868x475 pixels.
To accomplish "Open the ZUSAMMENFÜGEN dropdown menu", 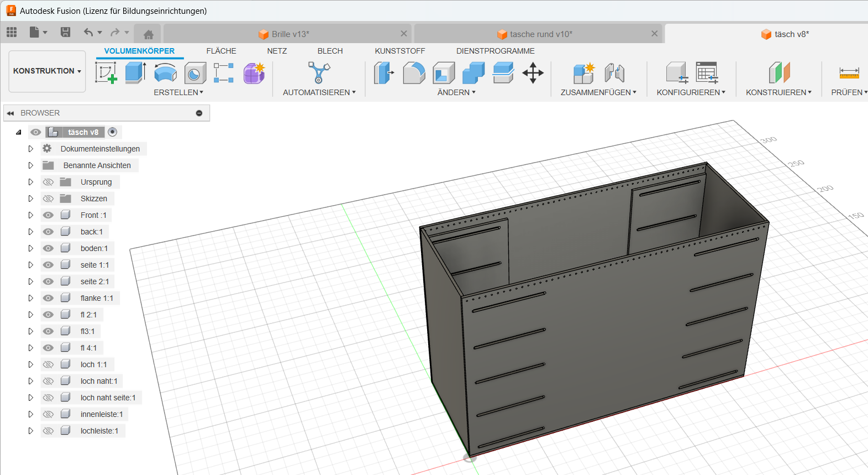I will point(598,92).
